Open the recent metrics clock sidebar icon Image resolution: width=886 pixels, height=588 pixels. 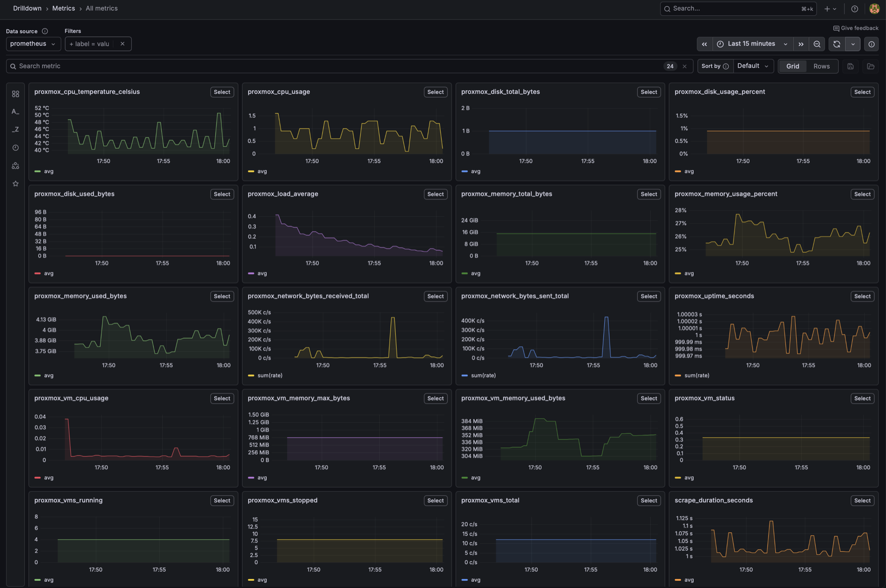[16, 148]
